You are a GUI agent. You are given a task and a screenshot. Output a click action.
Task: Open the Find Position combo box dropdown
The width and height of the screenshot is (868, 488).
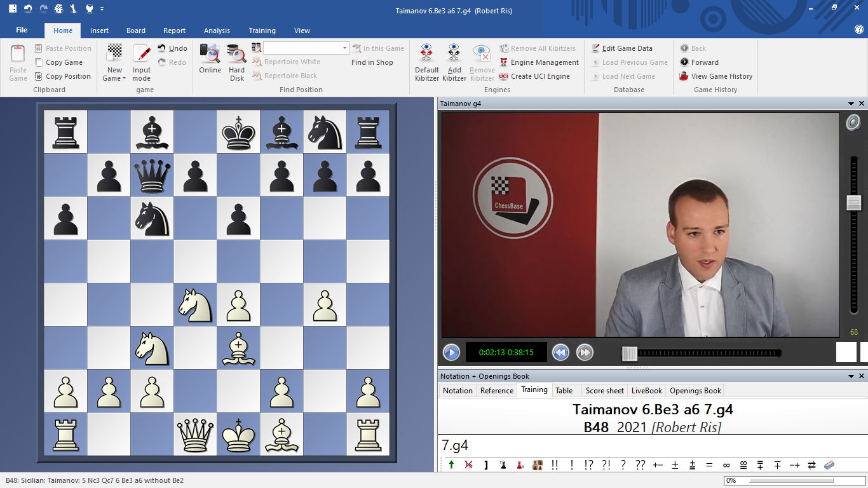344,48
